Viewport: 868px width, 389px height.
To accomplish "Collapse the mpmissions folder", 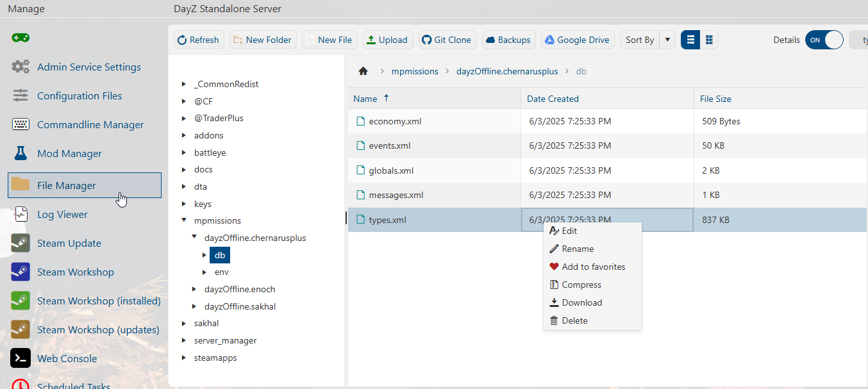I will pos(184,220).
